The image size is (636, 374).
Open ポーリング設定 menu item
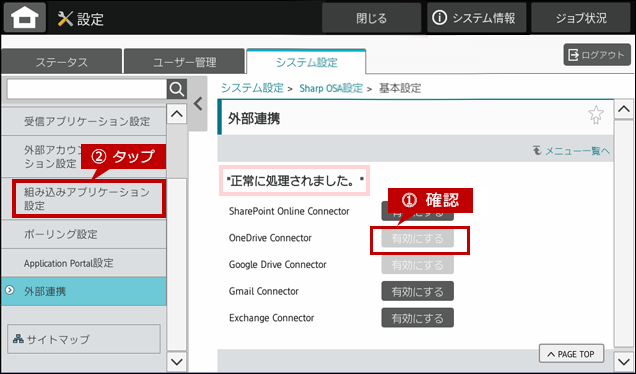tap(84, 234)
